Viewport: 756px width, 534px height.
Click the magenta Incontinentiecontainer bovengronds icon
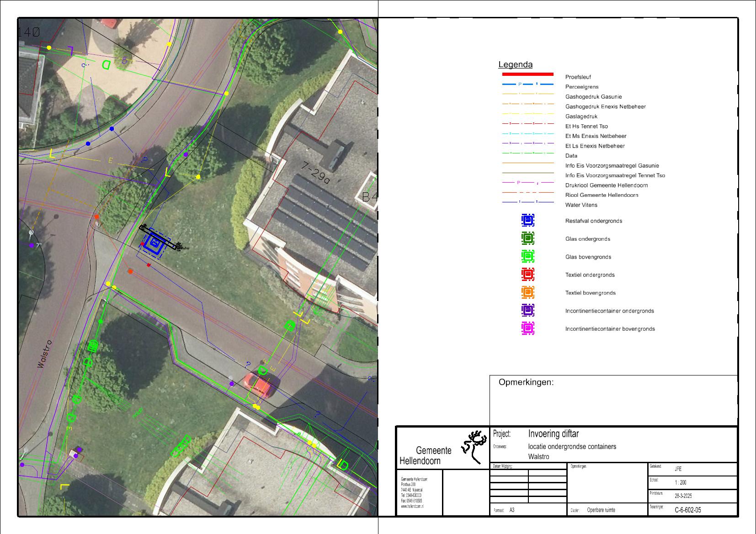(x=527, y=328)
